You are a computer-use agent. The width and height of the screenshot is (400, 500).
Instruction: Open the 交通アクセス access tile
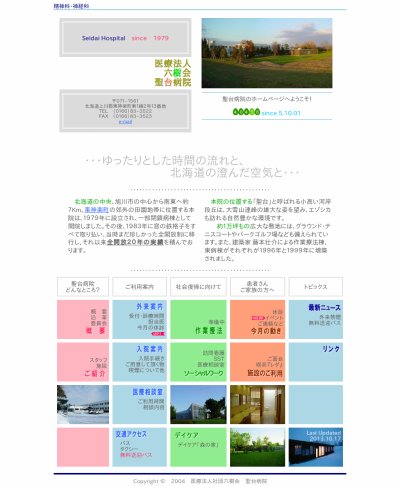tap(139, 447)
